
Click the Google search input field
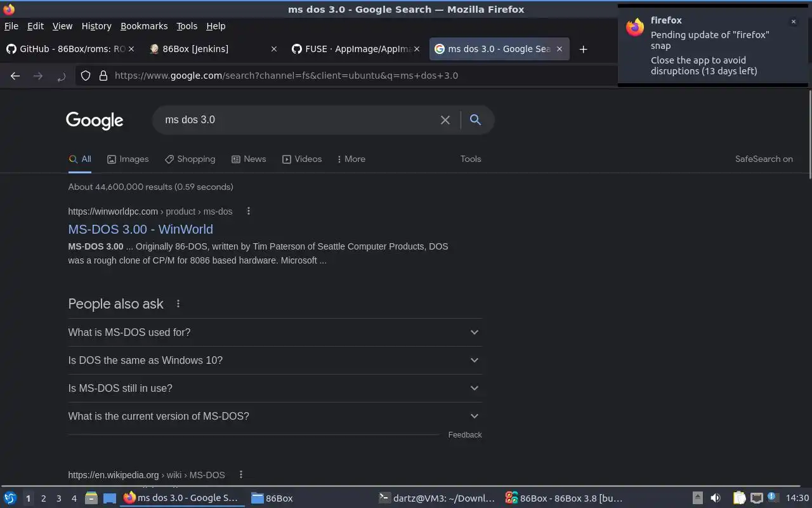point(298,120)
